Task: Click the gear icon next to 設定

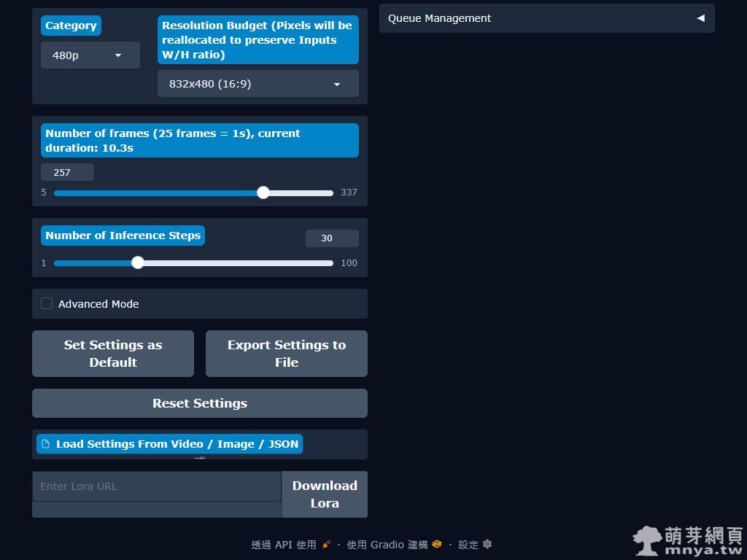Action: (487, 545)
